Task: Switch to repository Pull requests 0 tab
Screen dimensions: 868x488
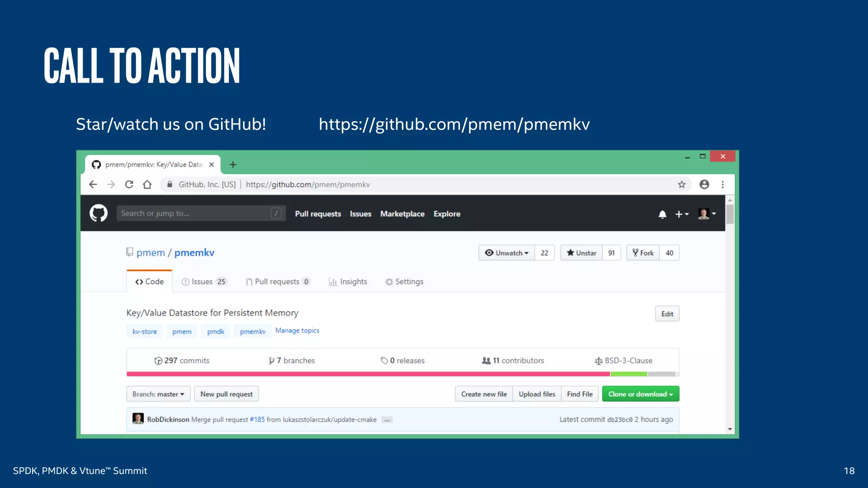Action: click(278, 282)
